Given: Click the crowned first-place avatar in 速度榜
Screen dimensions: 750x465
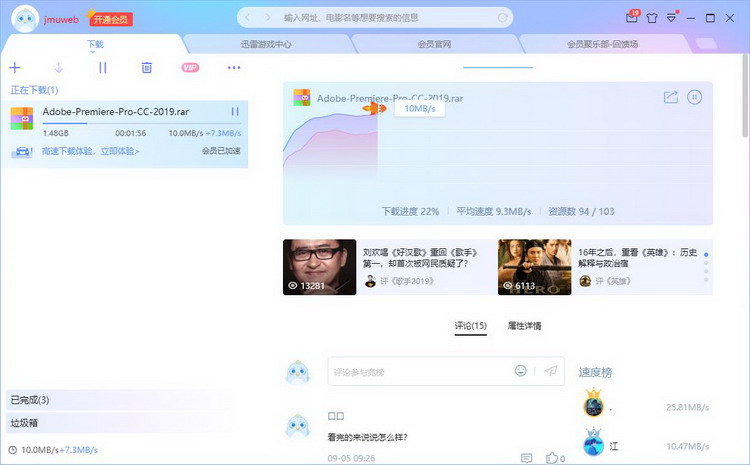Looking at the screenshot, I should pos(594,403).
